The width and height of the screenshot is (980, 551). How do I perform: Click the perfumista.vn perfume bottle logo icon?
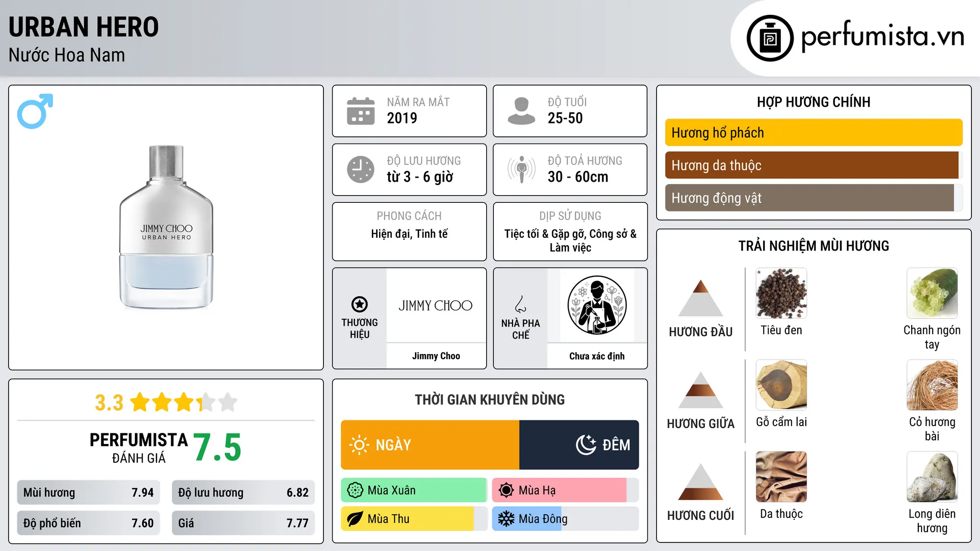click(x=770, y=38)
